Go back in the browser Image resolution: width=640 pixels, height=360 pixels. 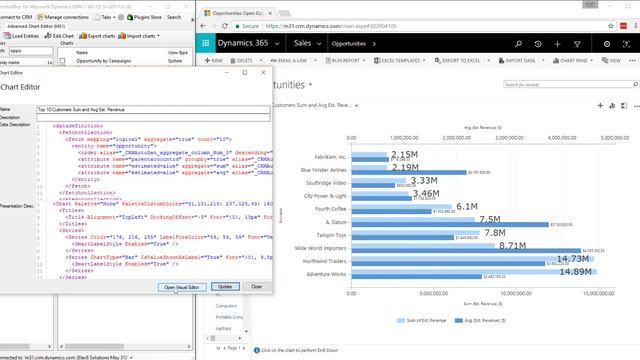click(203, 26)
